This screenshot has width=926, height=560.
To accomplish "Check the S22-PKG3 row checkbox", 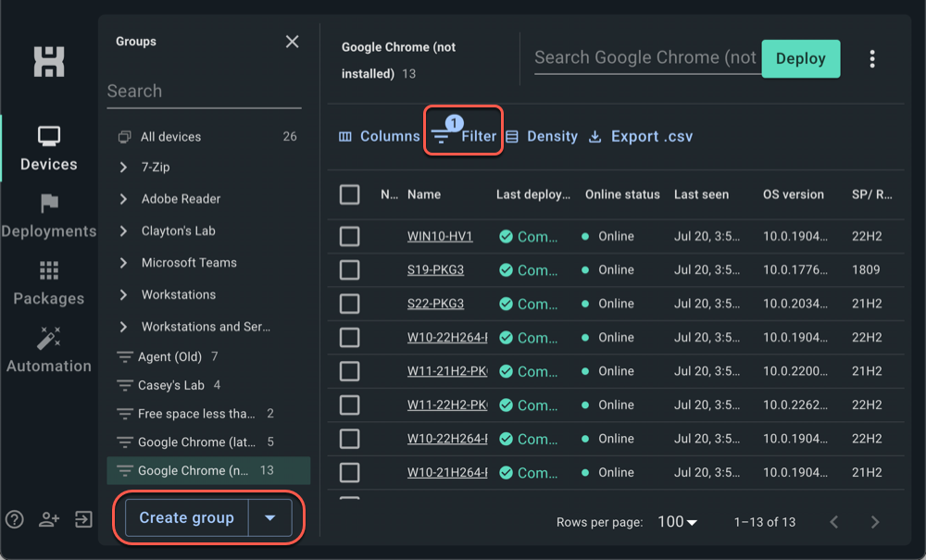I will click(x=350, y=304).
